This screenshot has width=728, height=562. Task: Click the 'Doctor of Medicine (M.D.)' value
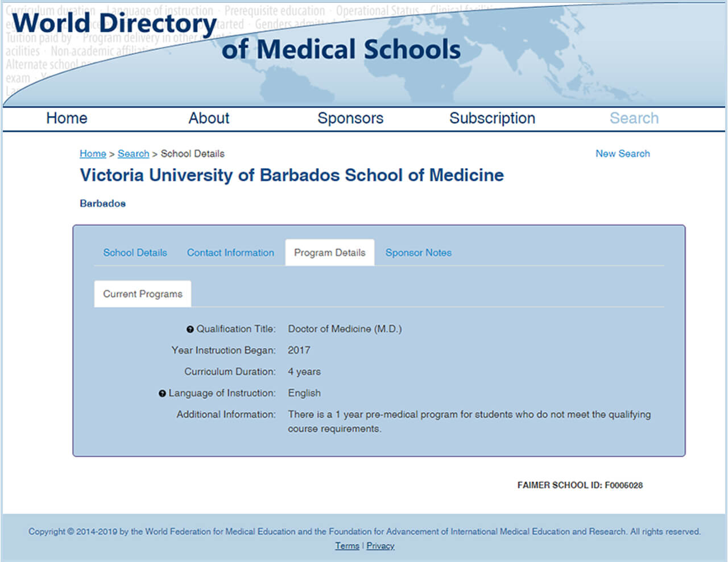point(345,329)
